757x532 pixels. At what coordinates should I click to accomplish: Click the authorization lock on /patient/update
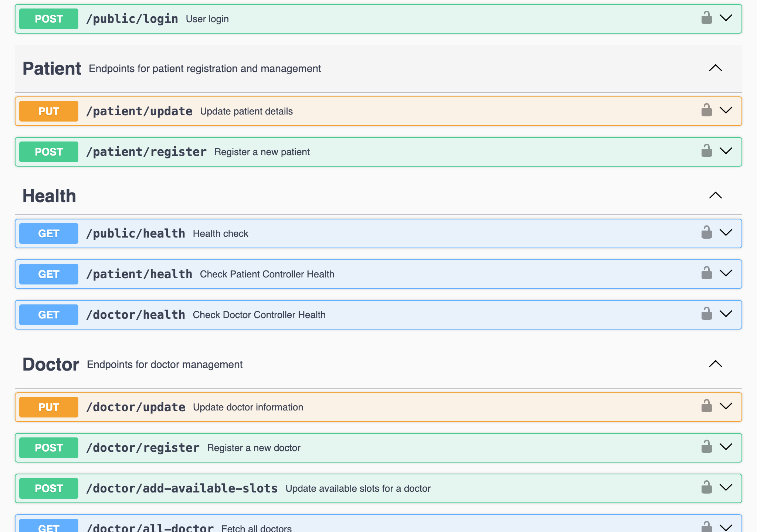706,110
